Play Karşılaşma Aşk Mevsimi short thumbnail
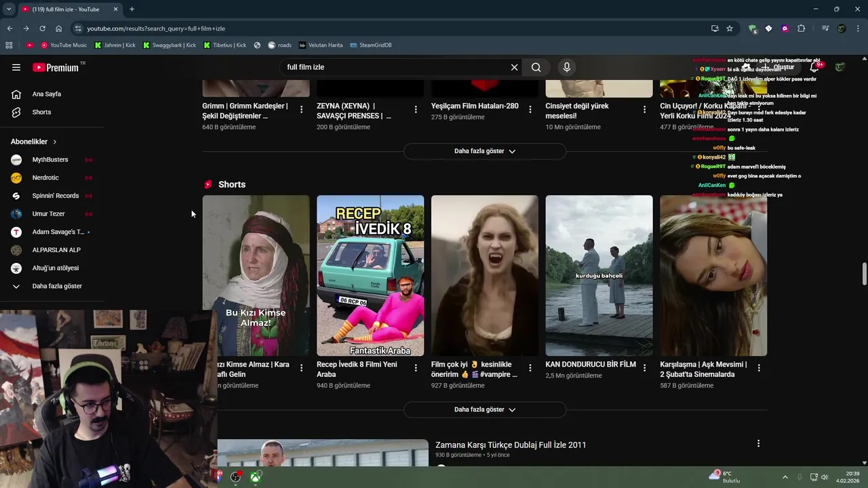The height and width of the screenshot is (488, 868). pos(713,276)
